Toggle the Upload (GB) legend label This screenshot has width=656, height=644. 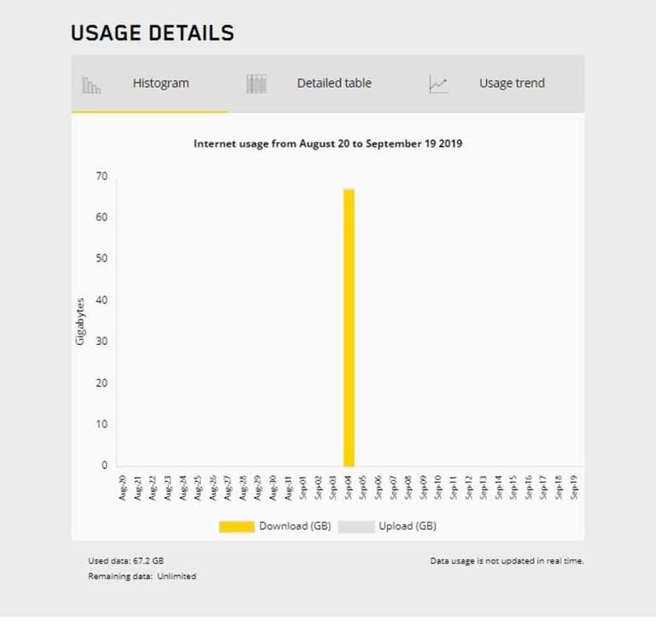[x=407, y=526]
